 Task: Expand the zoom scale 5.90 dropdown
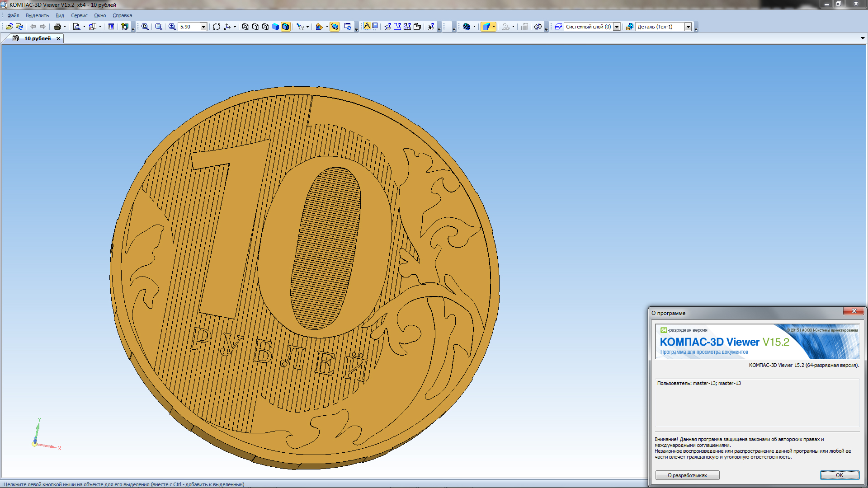[x=203, y=27]
